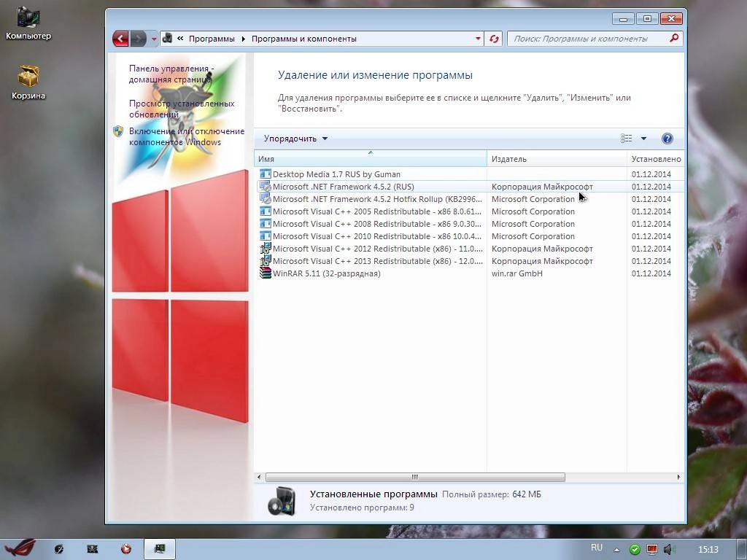Open Компьютер desktop icon
Viewport: 747px width, 560px height.
click(x=28, y=23)
